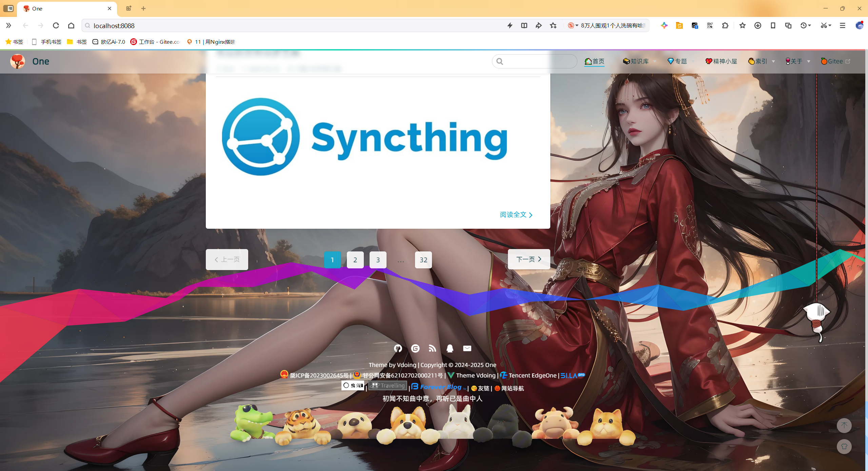Open the RSS feed icon in footer
868x471 pixels.
(x=432, y=348)
